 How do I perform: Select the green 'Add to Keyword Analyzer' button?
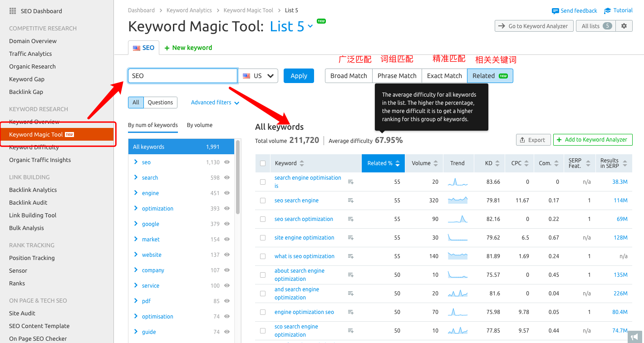point(592,140)
